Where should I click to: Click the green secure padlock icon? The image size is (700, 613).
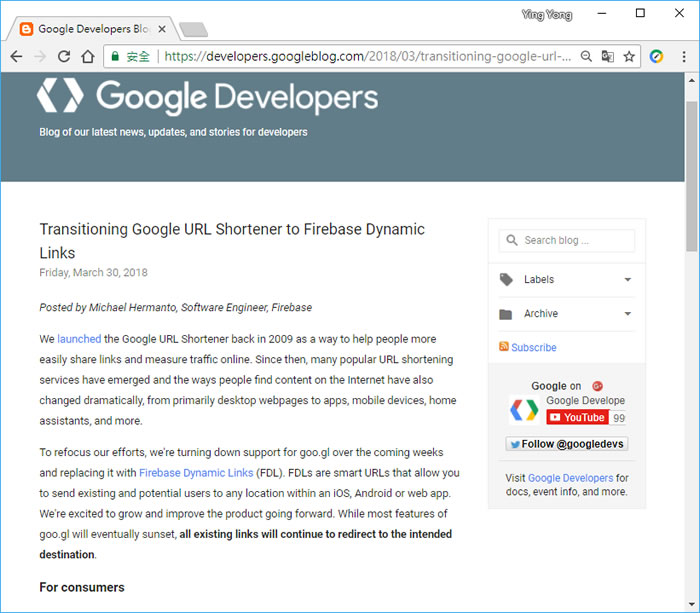point(115,56)
